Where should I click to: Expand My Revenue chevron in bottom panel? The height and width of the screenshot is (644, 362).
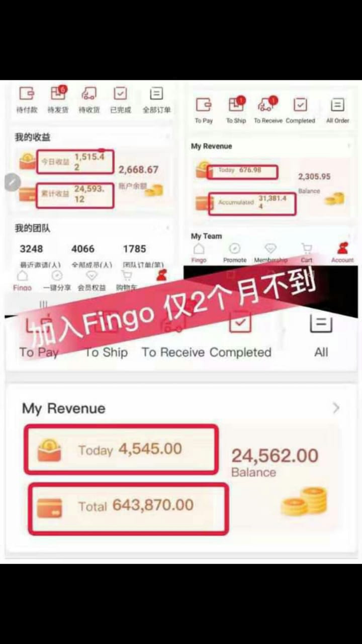tap(336, 408)
